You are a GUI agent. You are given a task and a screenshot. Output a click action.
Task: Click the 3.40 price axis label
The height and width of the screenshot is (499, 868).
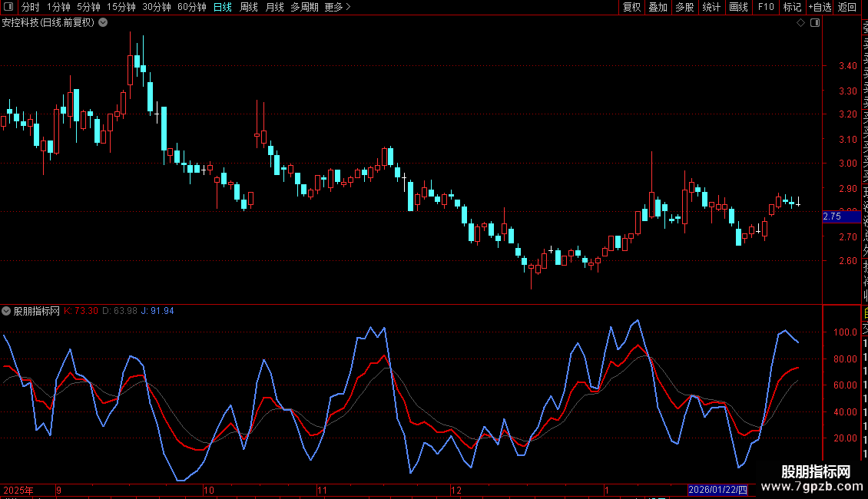click(x=848, y=66)
